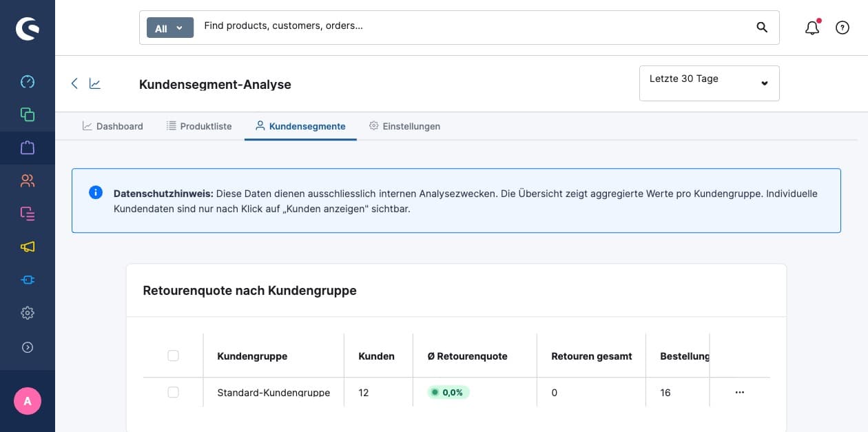
Task: Open the Catalogues sidebar icon
Action: click(x=28, y=114)
